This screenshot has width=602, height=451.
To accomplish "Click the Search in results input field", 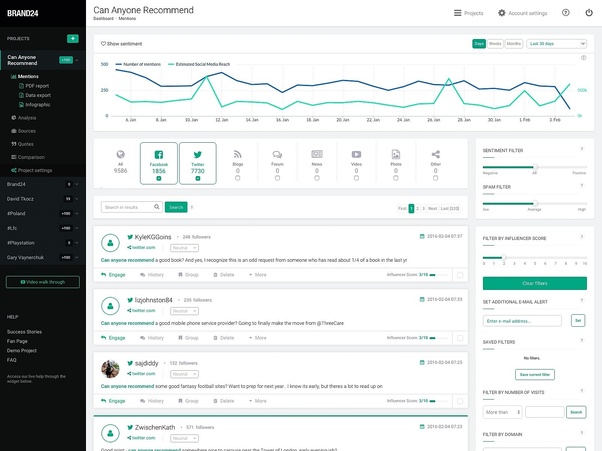I will click(x=131, y=207).
